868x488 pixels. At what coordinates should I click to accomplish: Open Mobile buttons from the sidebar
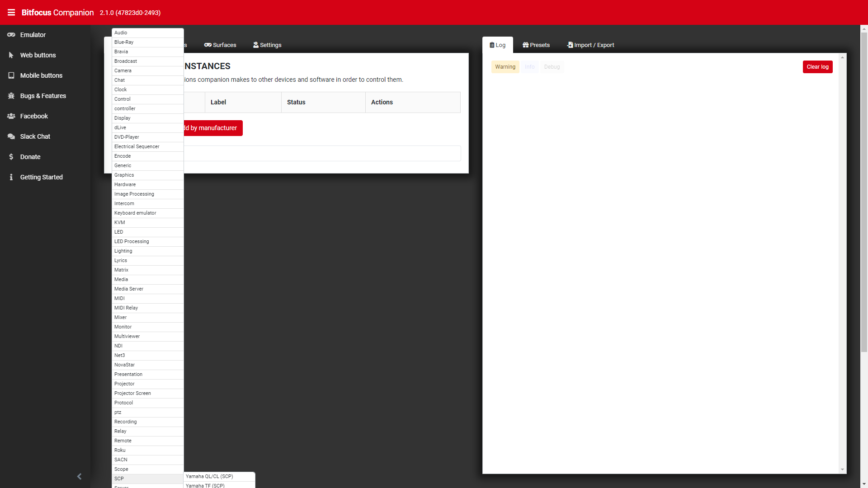(x=41, y=75)
